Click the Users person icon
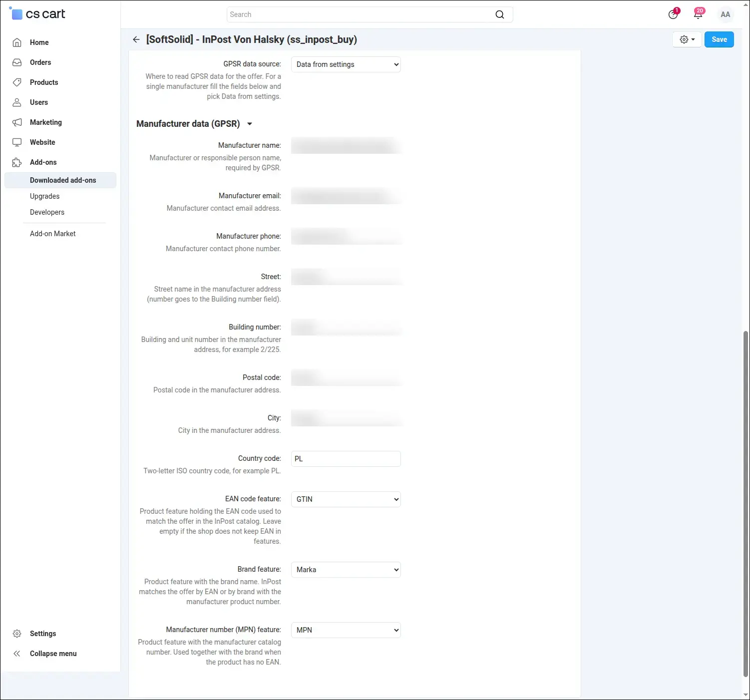Screen dimensions: 750x700 tap(17, 102)
